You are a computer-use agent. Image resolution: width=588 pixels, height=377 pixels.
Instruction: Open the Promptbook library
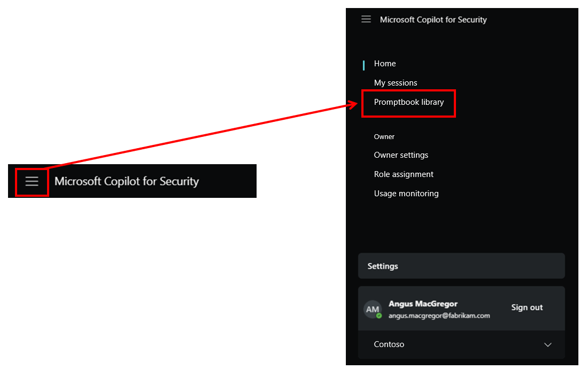point(409,102)
